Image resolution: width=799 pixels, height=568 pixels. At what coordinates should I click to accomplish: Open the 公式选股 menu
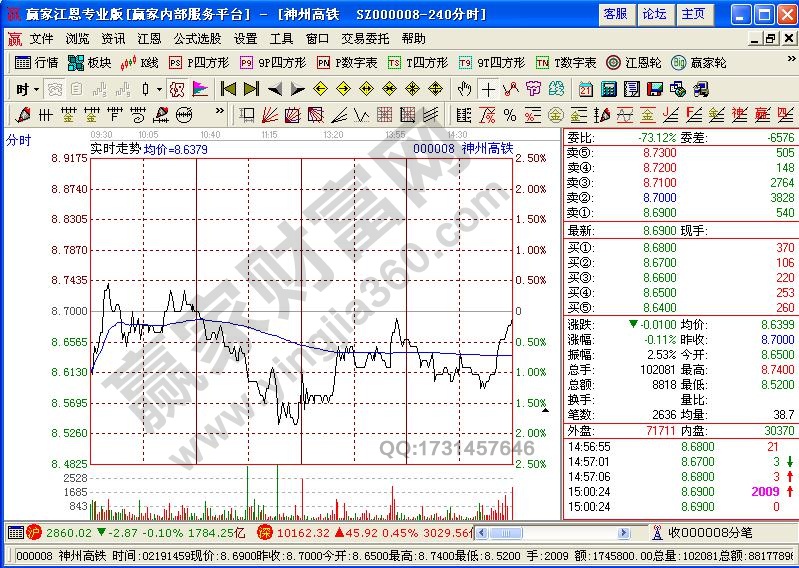pos(197,38)
